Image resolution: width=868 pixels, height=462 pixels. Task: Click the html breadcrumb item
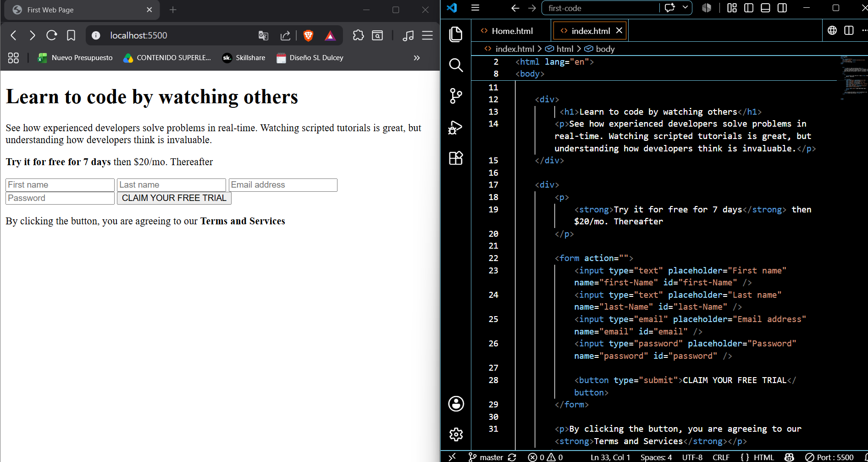[x=559, y=49]
